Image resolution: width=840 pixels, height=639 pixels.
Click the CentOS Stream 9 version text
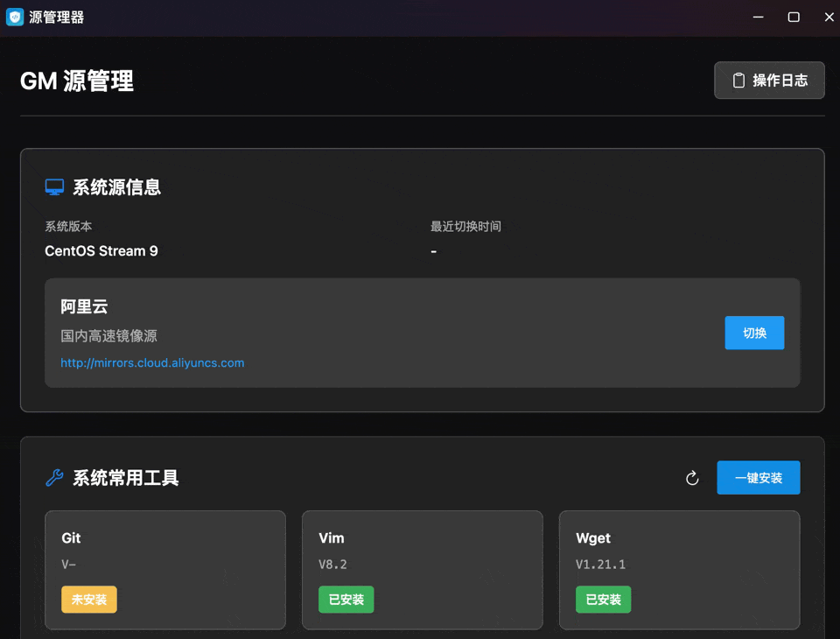[101, 251]
